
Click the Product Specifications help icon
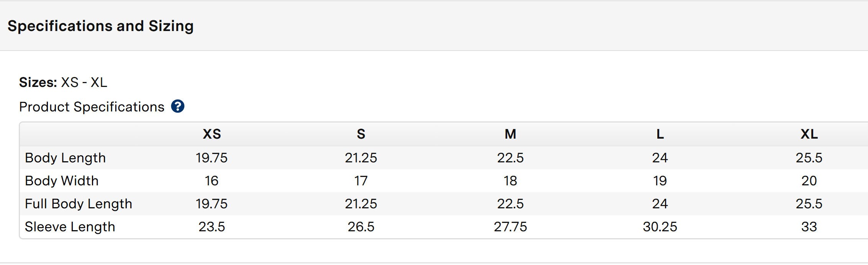click(178, 106)
